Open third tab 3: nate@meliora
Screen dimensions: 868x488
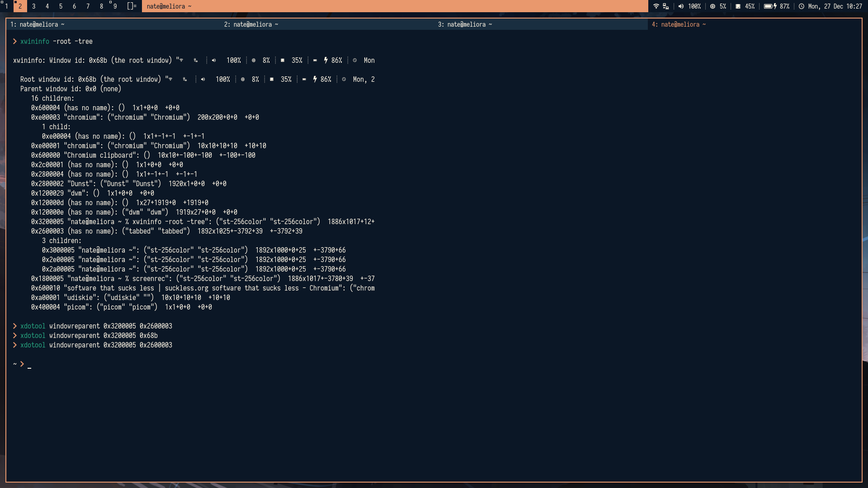pyautogui.click(x=465, y=24)
